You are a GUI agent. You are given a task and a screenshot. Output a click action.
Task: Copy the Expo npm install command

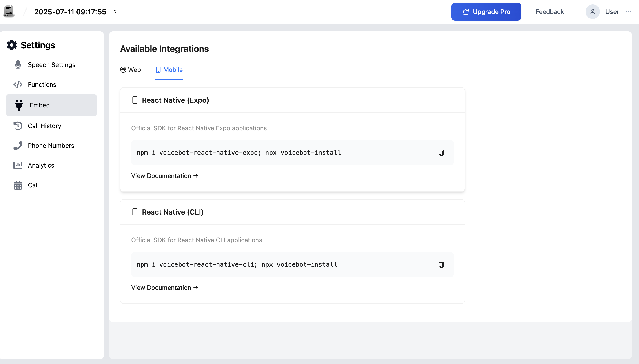[441, 153]
